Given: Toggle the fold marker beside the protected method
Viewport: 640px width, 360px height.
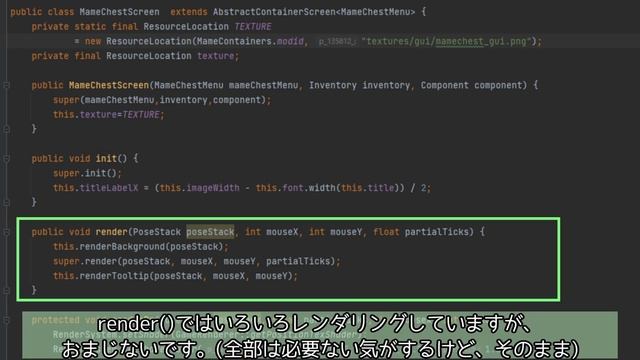Looking at the screenshot, I should [x=7, y=320].
